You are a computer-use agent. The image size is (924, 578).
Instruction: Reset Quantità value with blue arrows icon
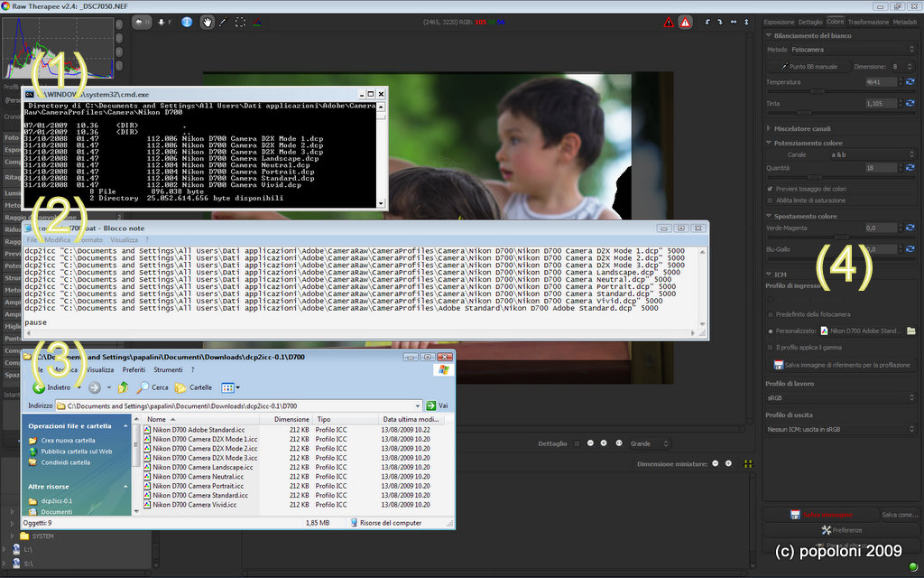click(910, 168)
